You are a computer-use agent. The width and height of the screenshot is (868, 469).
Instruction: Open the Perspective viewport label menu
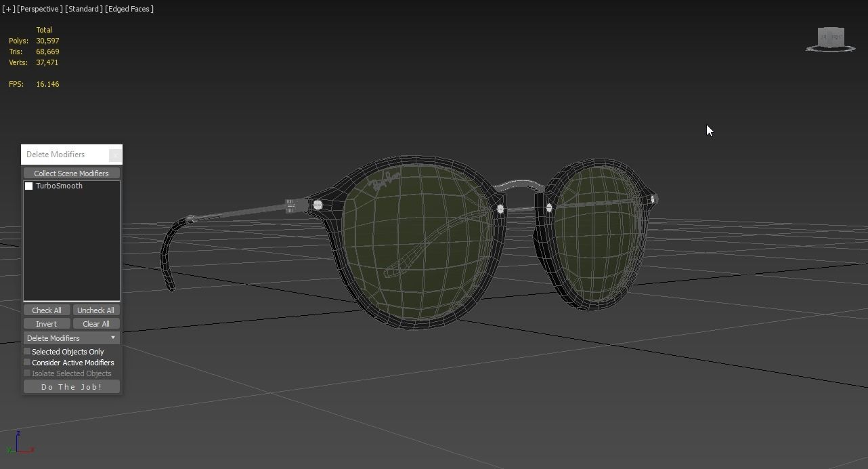tap(40, 9)
